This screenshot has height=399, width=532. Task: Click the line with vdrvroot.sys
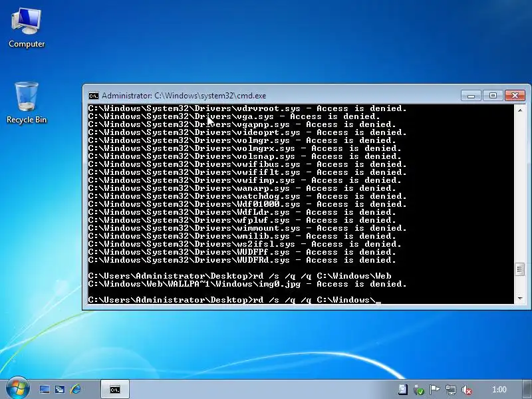(x=247, y=108)
